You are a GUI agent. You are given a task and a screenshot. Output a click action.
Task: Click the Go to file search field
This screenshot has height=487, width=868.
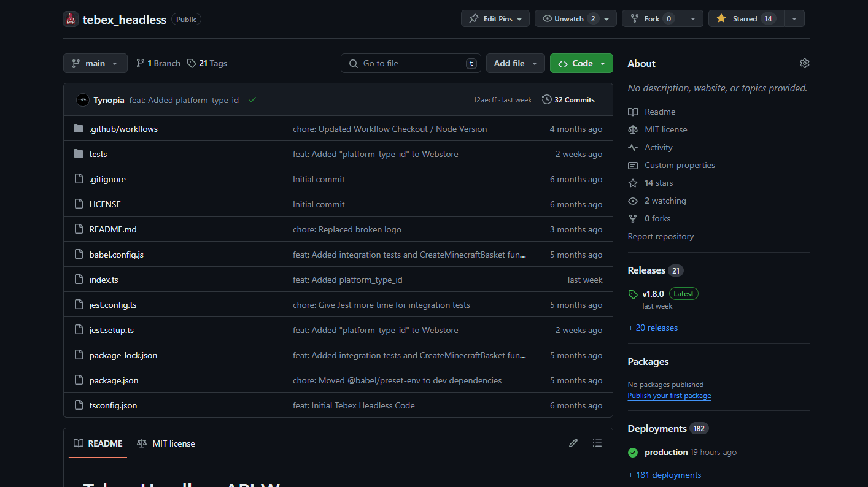(x=411, y=63)
